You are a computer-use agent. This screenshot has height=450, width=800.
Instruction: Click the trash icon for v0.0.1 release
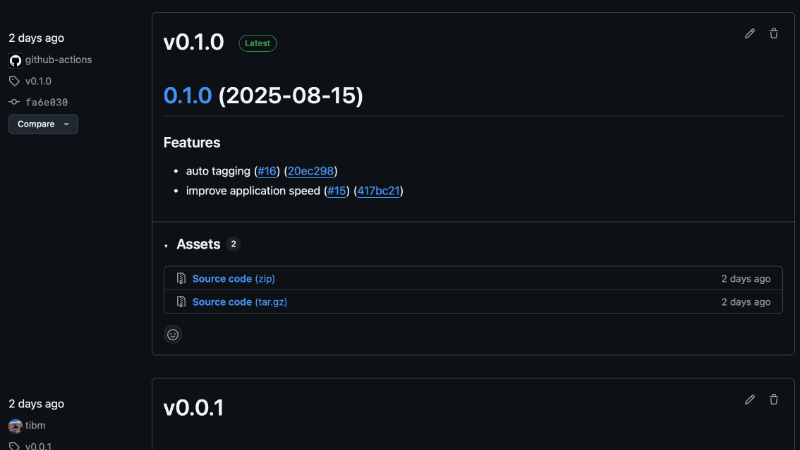pyautogui.click(x=773, y=400)
